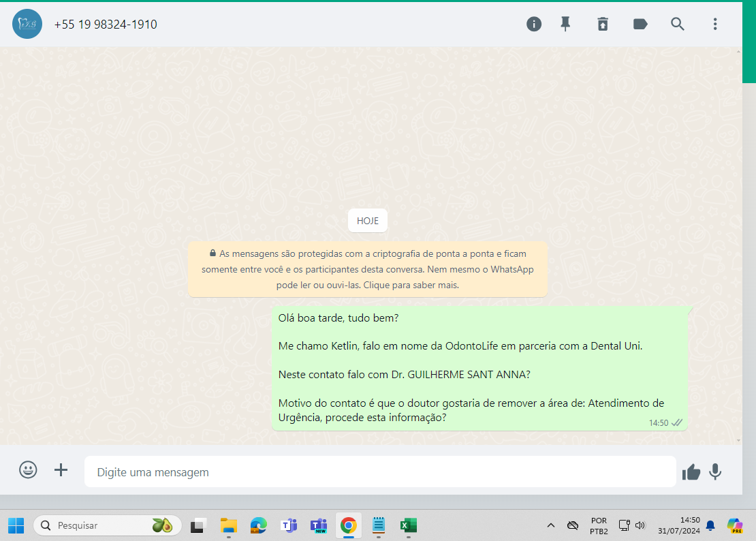
Task: Focus the Digite uma mensagem field
Action: pos(380,472)
